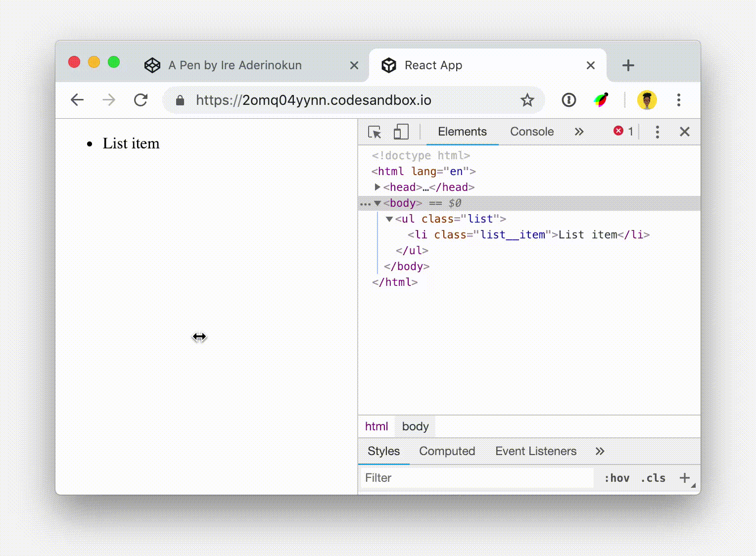756x556 pixels.
Task: Click the back navigation arrow
Action: (77, 100)
